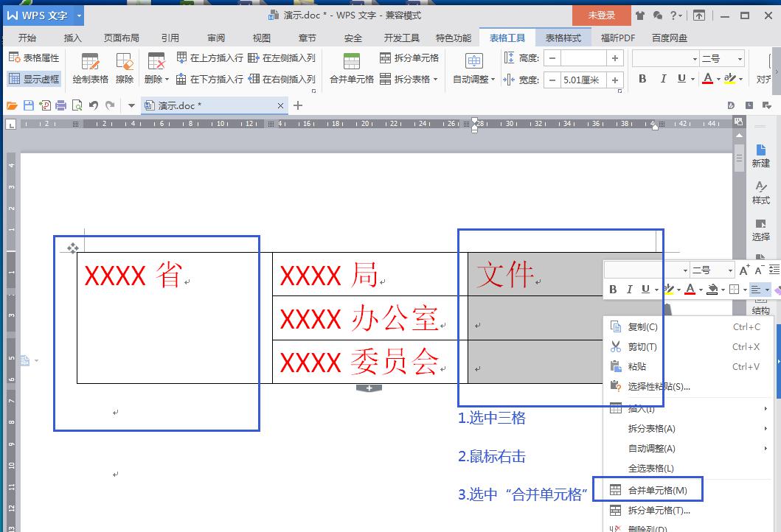Click the 未登录 login button

601,15
